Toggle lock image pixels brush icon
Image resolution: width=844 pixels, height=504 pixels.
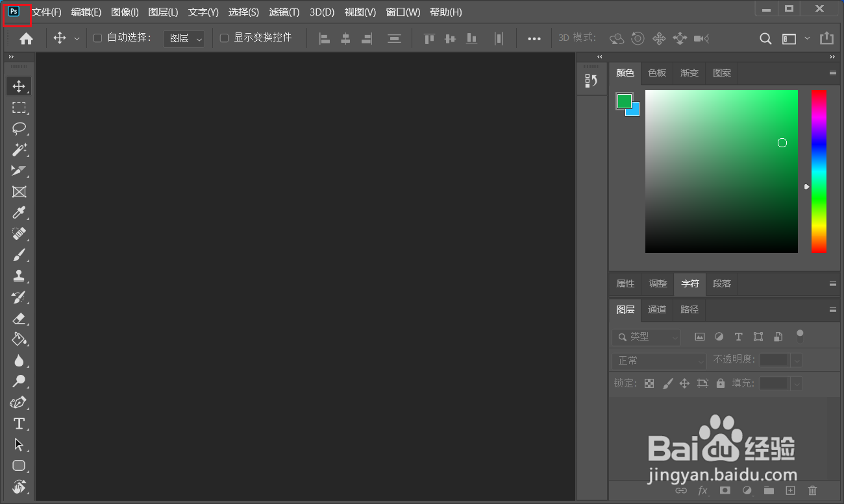(x=667, y=383)
